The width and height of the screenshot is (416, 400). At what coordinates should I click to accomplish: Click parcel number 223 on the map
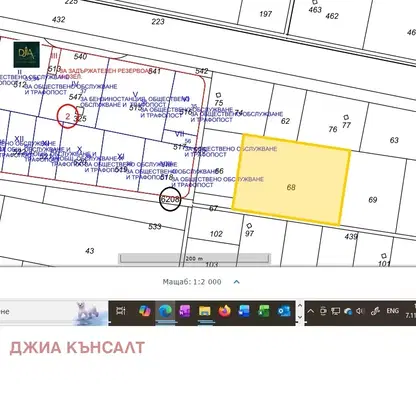(158, 22)
